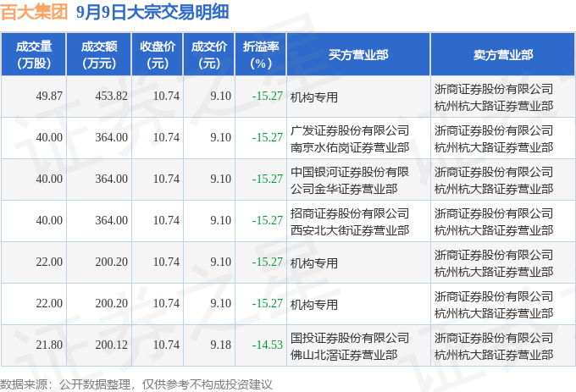This screenshot has height=392, width=576.
Task: Click 364.00 in the 中国银河证券 row
Action: point(111,179)
